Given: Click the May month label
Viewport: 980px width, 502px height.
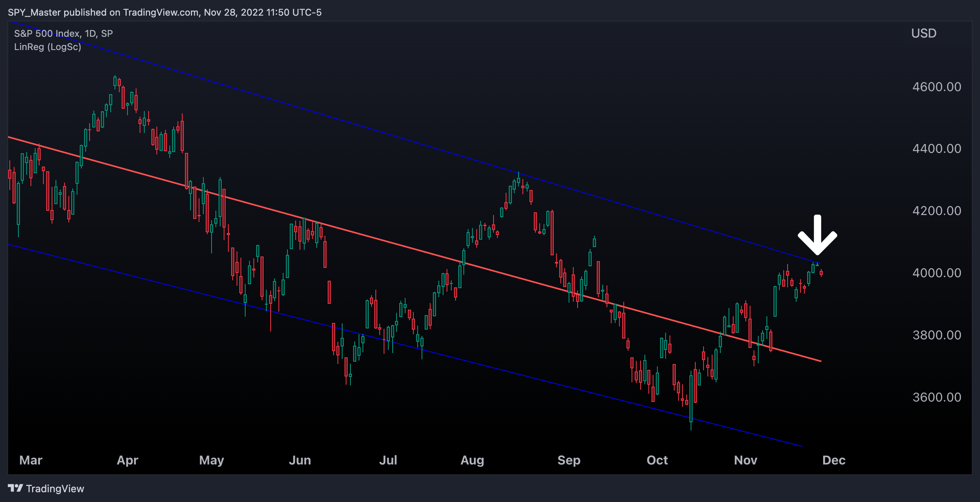Looking at the screenshot, I should [x=212, y=461].
